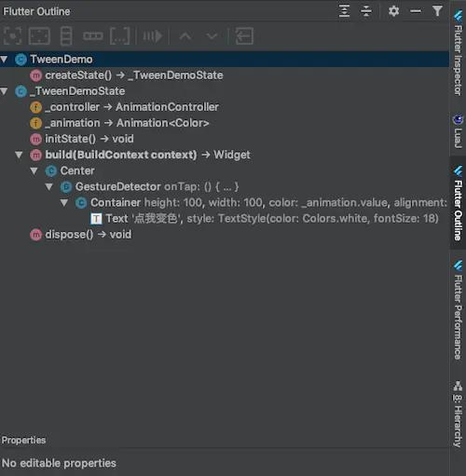Click the Move widget up arrow
The height and width of the screenshot is (476, 466).
pos(185,36)
